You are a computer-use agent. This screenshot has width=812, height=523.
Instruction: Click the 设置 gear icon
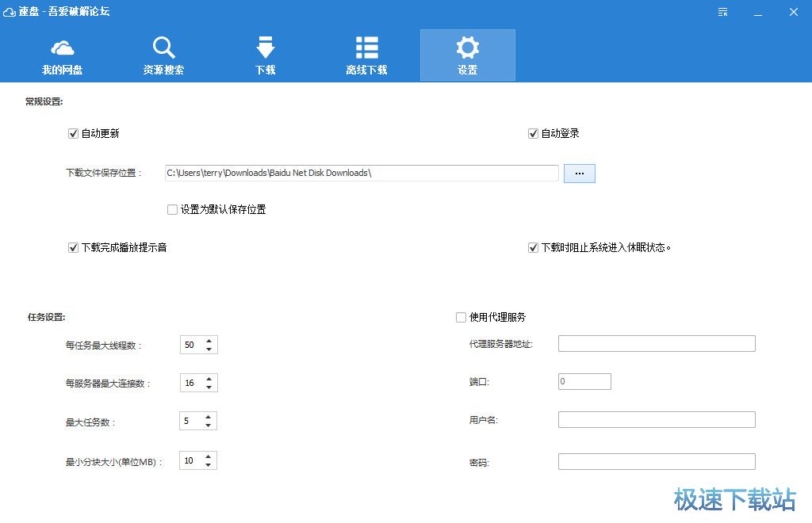(467, 48)
